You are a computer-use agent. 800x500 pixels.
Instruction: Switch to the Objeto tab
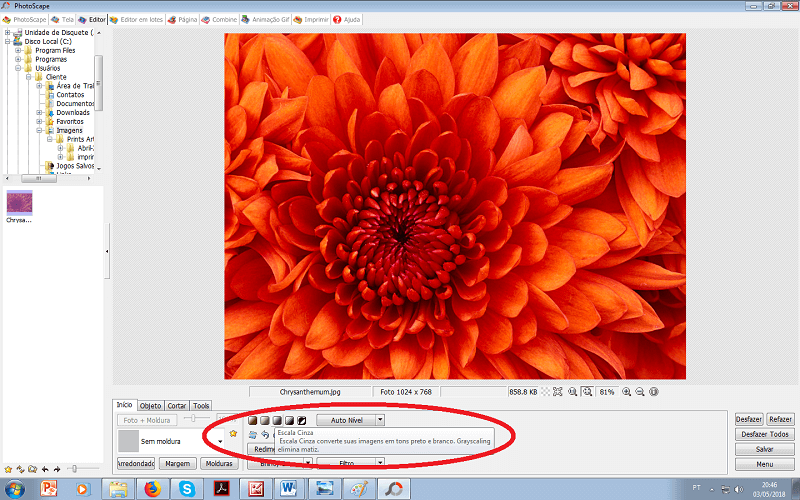pyautogui.click(x=151, y=405)
